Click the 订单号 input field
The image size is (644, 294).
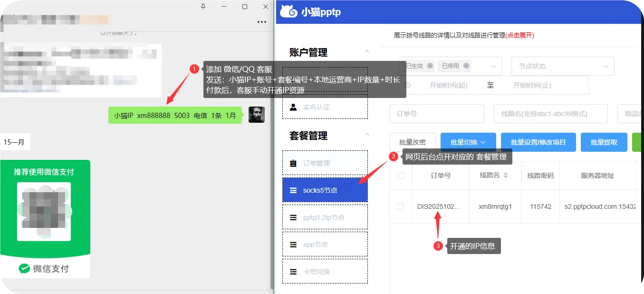pyautogui.click(x=437, y=114)
